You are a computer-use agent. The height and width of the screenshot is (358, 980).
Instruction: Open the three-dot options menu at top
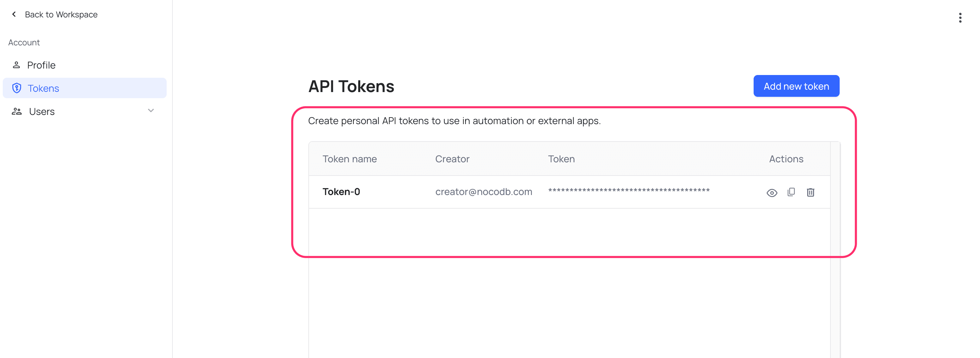click(x=960, y=17)
